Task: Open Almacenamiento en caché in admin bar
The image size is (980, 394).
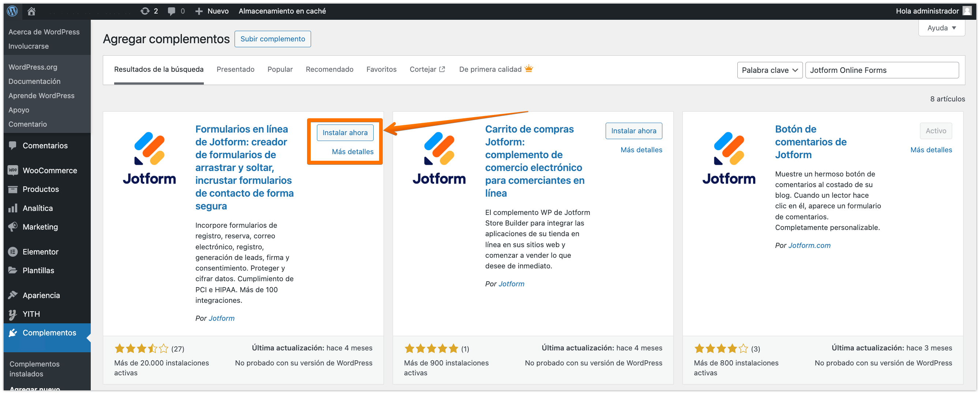Action: pos(282,11)
